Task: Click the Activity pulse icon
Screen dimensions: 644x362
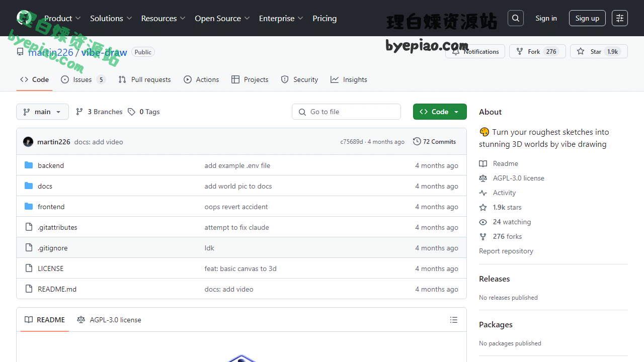Action: (483, 193)
